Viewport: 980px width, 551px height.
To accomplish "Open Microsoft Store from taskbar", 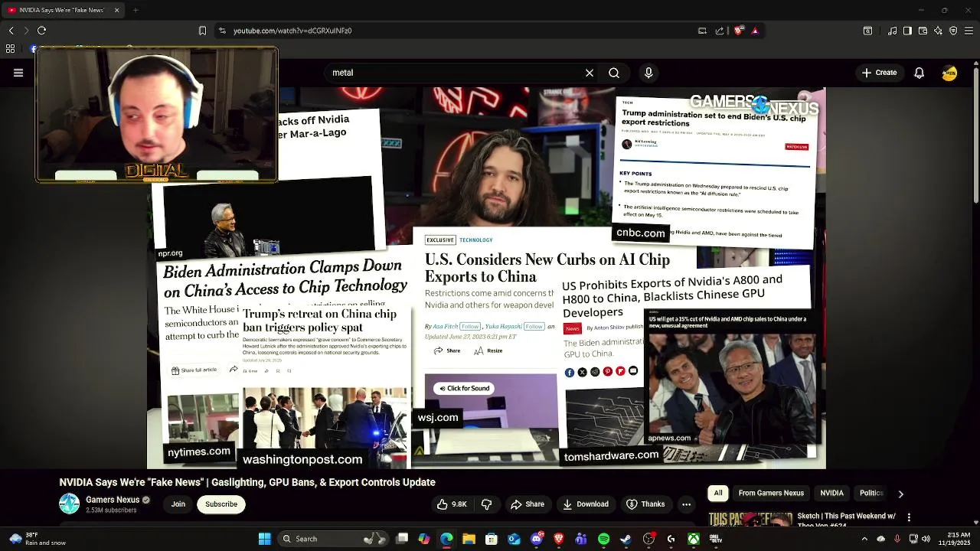I will (492, 539).
